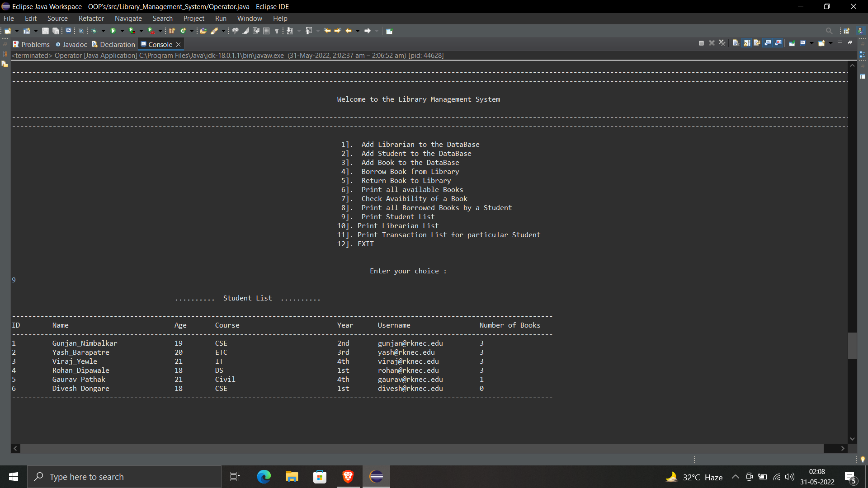The width and height of the screenshot is (868, 488).
Task: Click Remove All Terminated Launches icon
Action: point(722,43)
